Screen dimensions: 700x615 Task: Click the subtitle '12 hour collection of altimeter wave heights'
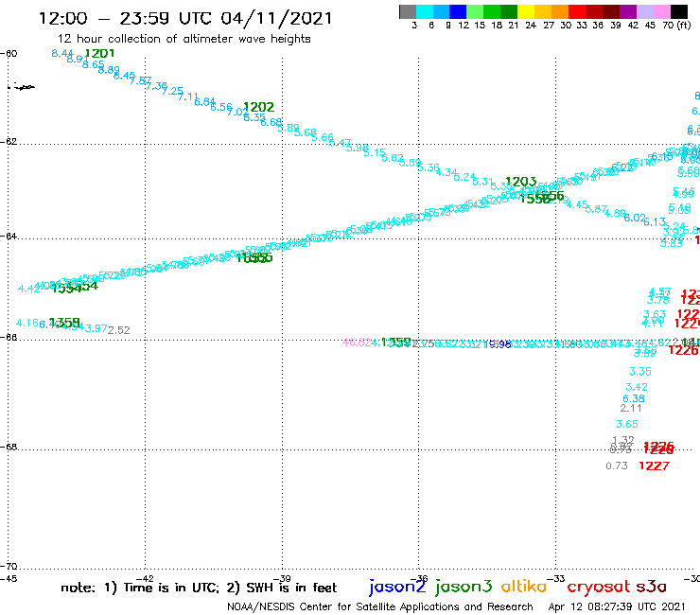[x=184, y=39]
